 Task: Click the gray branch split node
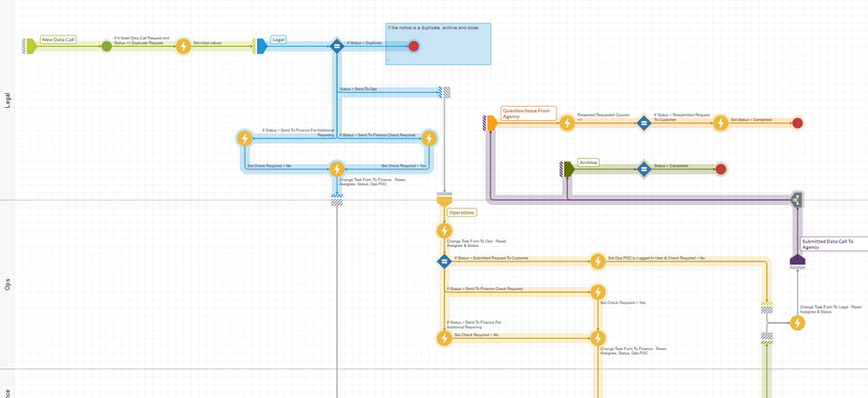[x=797, y=201]
